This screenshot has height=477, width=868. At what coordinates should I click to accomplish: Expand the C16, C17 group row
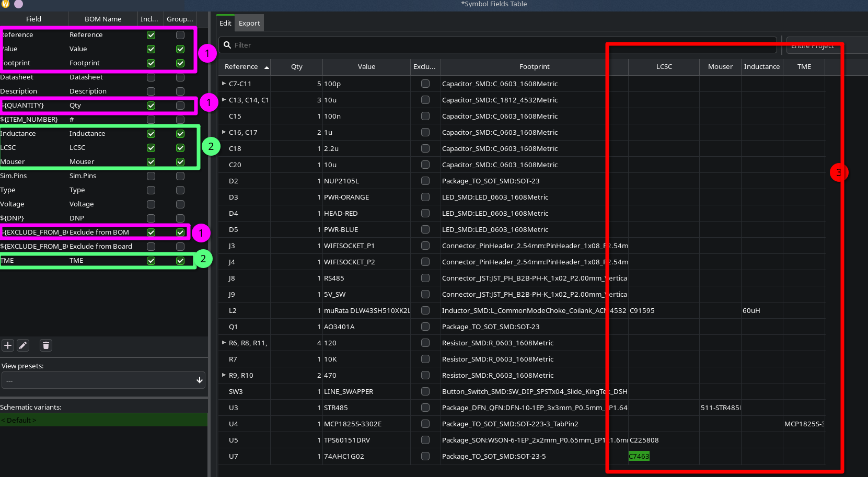click(224, 132)
